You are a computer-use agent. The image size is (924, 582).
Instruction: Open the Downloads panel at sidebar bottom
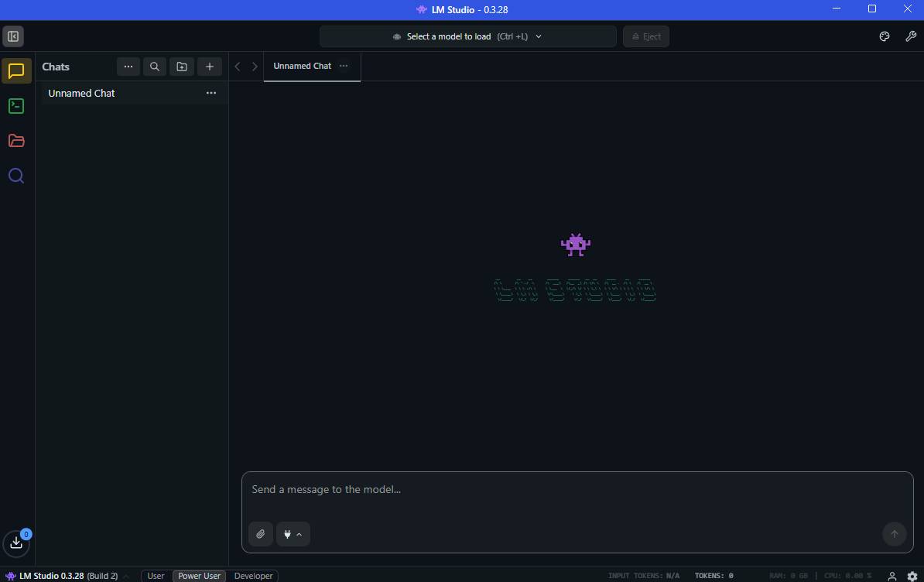tap(16, 543)
